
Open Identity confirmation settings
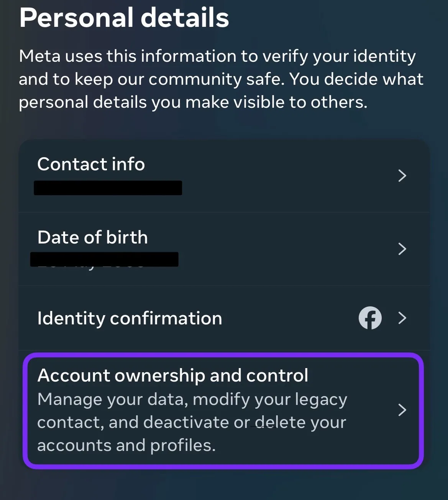pos(130,318)
